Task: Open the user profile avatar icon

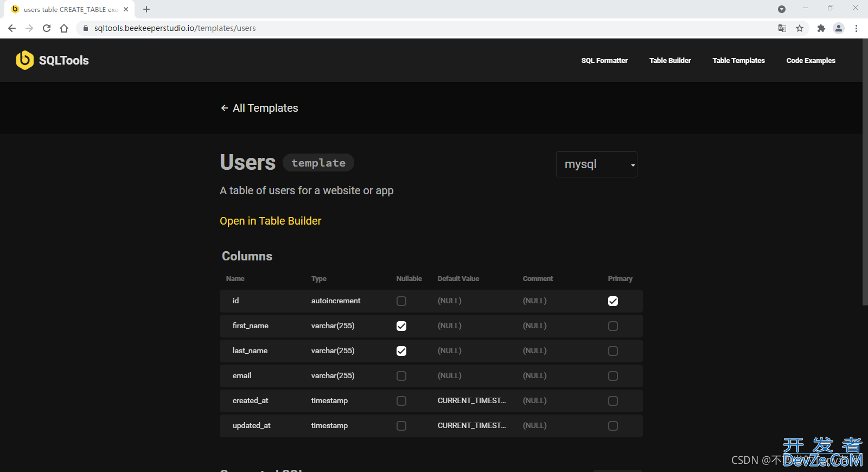Action: pos(839,28)
